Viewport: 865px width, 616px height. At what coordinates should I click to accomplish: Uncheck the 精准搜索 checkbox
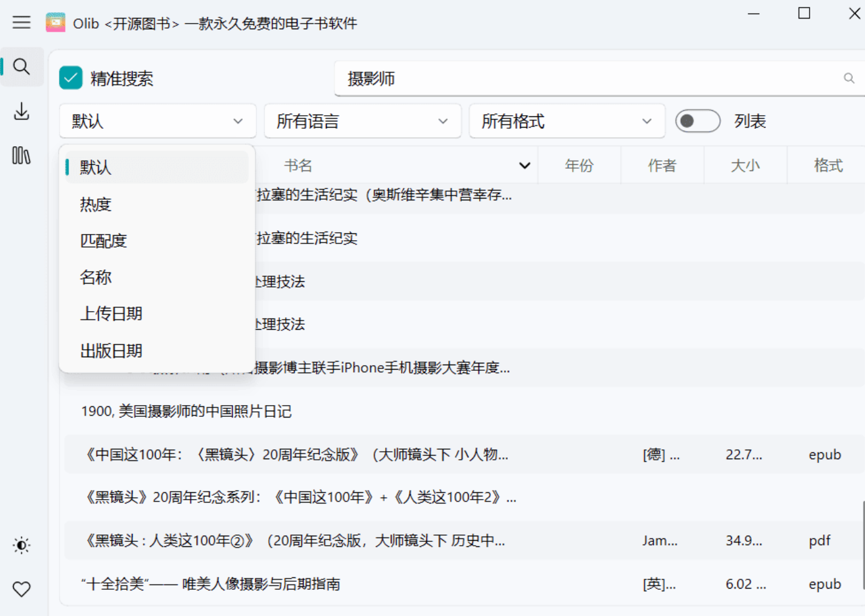click(x=70, y=78)
